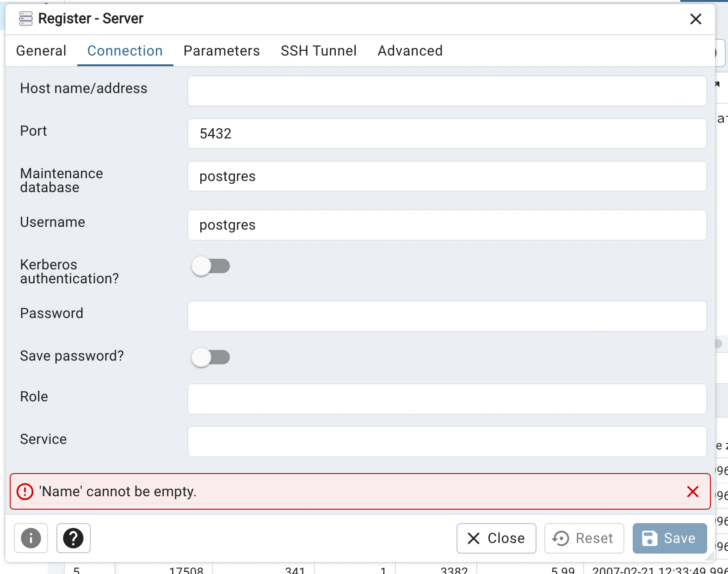The width and height of the screenshot is (728, 574).
Task: Focus the Host name/address field
Action: [447, 91]
